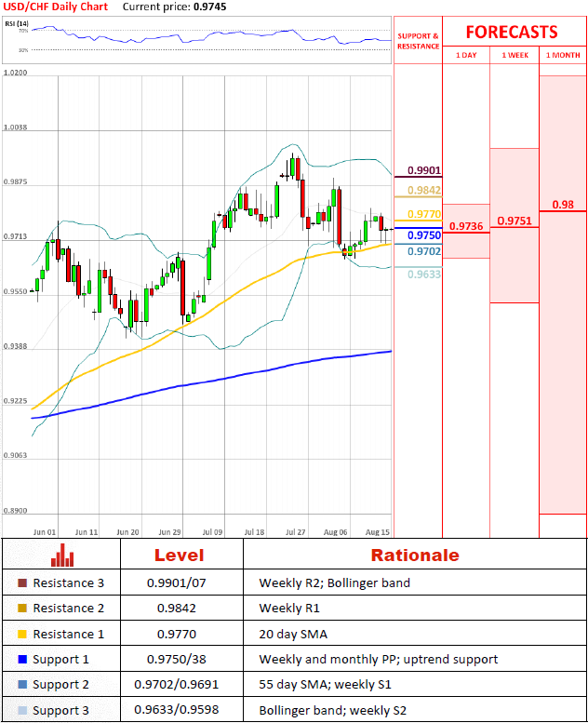Click the 'Support 2' row label
This screenshot has height=723, width=588.
60,685
